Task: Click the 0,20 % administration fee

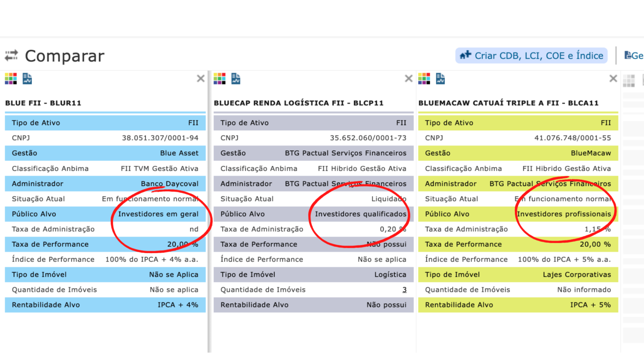Action: [393, 229]
